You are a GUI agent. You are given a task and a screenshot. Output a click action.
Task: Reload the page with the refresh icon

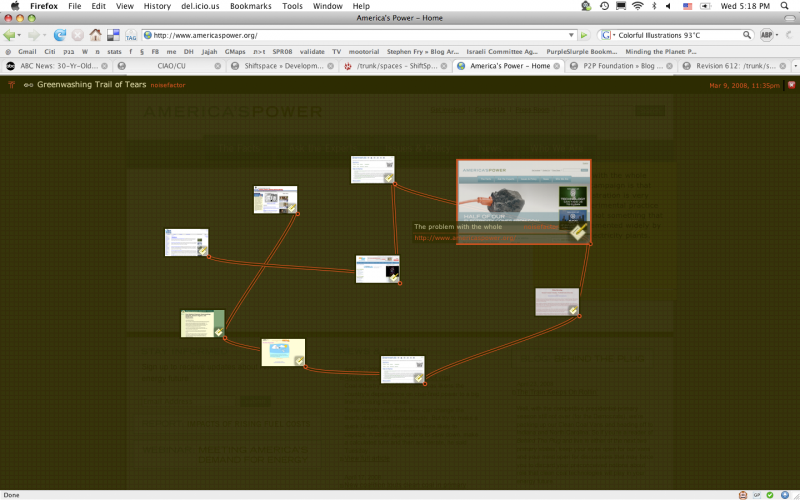[x=60, y=35]
